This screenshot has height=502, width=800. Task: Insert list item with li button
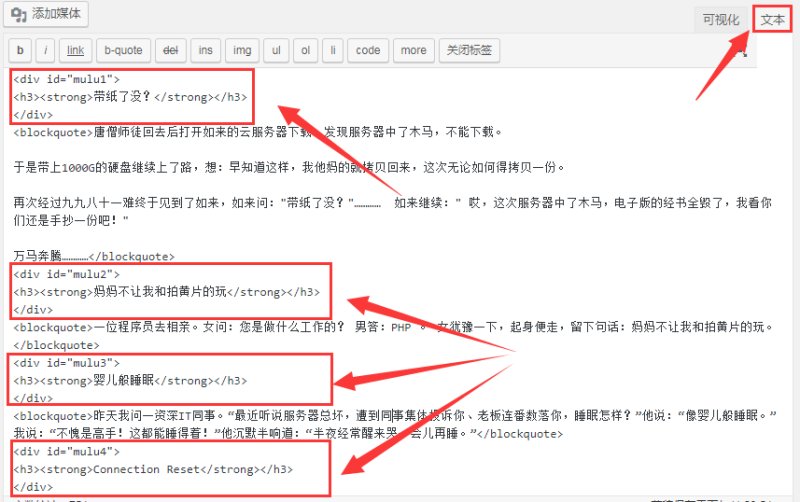pos(333,50)
